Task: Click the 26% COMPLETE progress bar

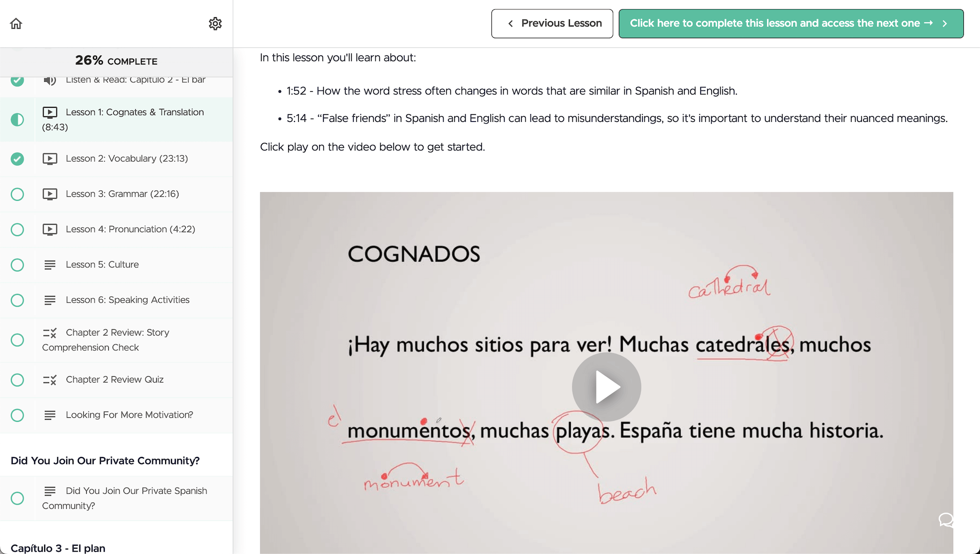Action: 116,61
